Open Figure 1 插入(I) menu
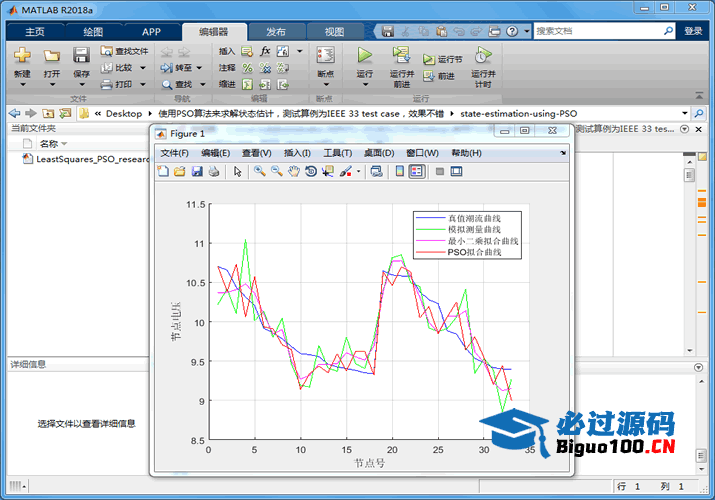The image size is (715, 500). click(297, 153)
